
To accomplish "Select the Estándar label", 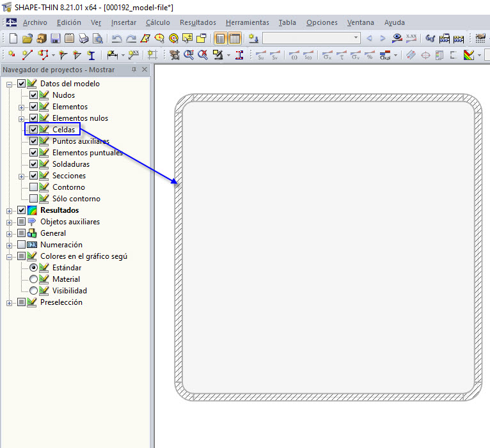I will pos(67,268).
